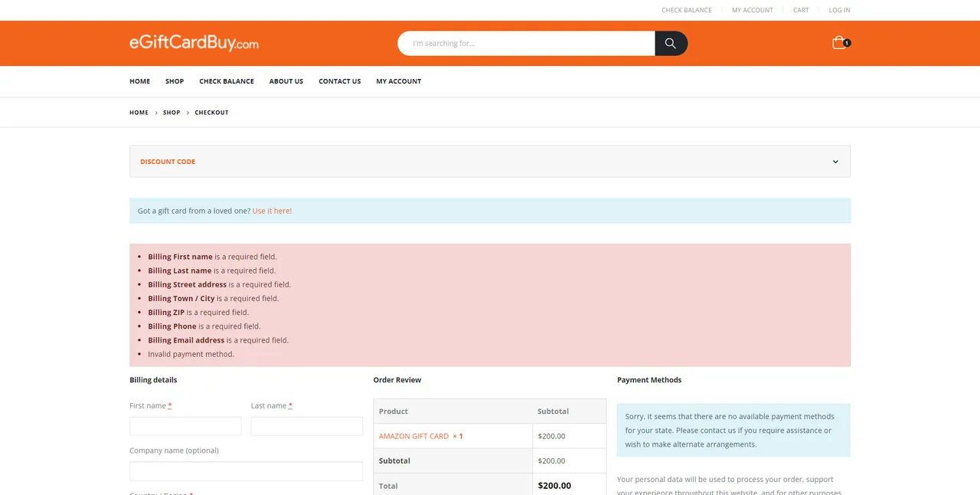Open the shopping cart icon
The image size is (980, 495).
pyautogui.click(x=840, y=43)
